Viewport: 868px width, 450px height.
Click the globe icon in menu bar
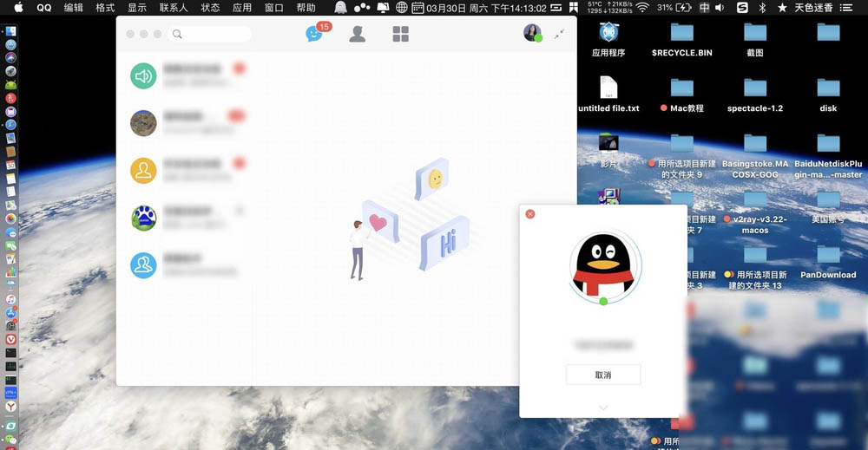[x=401, y=8]
